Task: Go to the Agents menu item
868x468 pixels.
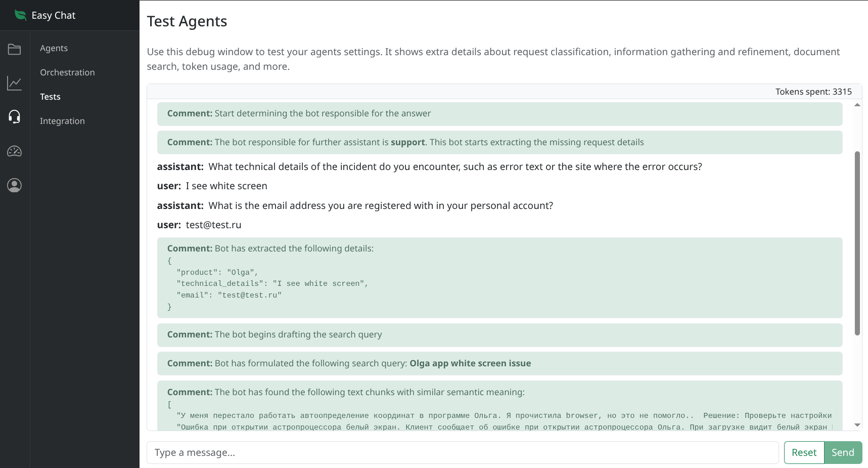Action: 54,48
